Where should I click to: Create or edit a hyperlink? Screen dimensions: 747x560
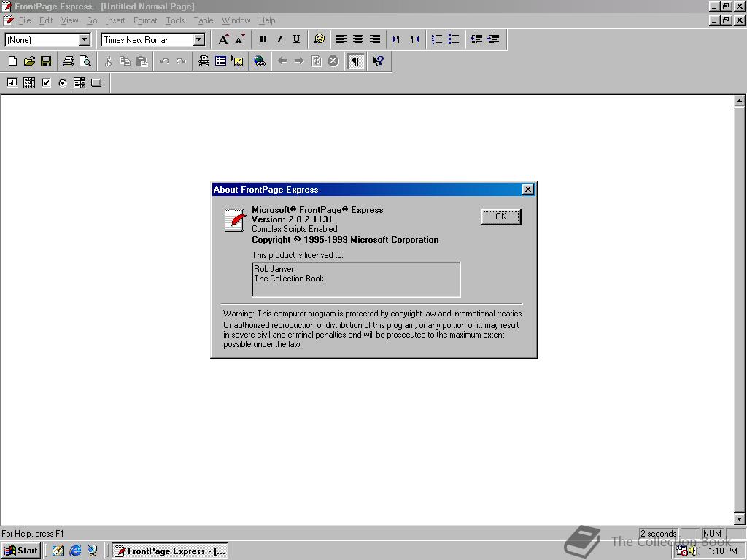tap(260, 61)
